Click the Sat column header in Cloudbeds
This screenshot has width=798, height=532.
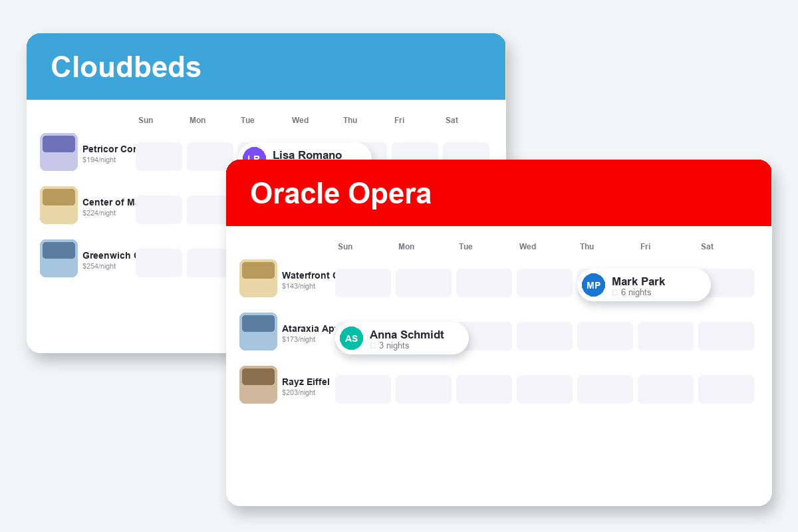tap(452, 120)
